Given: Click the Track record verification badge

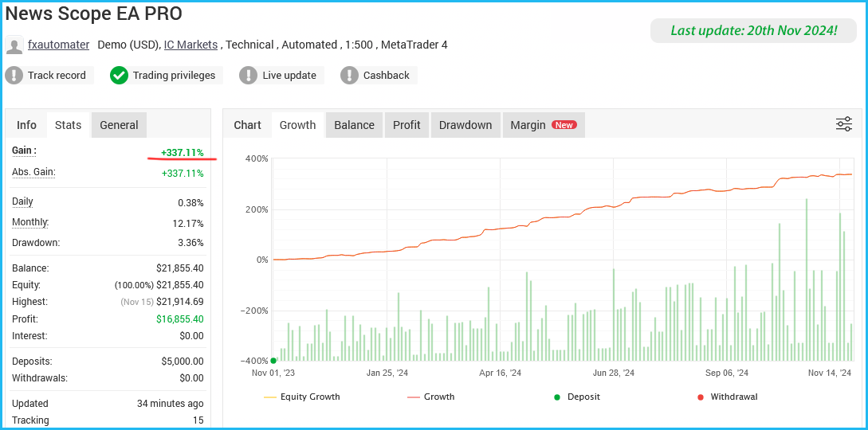Looking at the screenshot, I should [49, 75].
